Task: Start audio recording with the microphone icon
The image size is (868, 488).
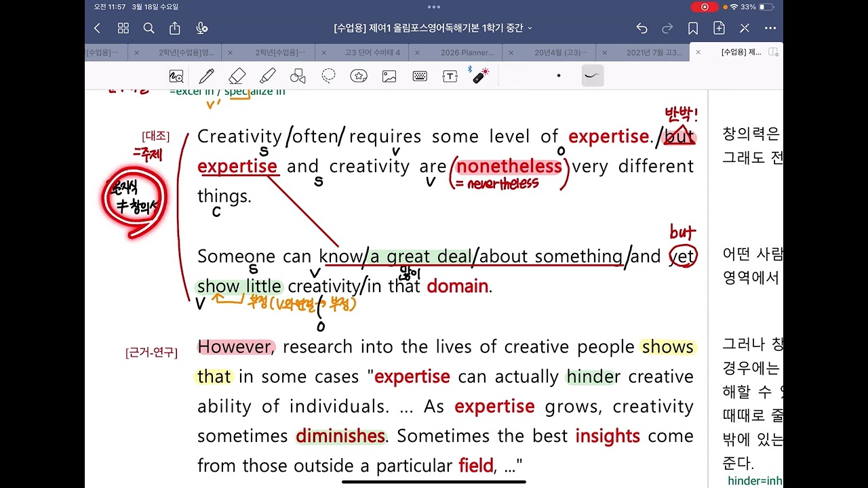Action: 201,28
